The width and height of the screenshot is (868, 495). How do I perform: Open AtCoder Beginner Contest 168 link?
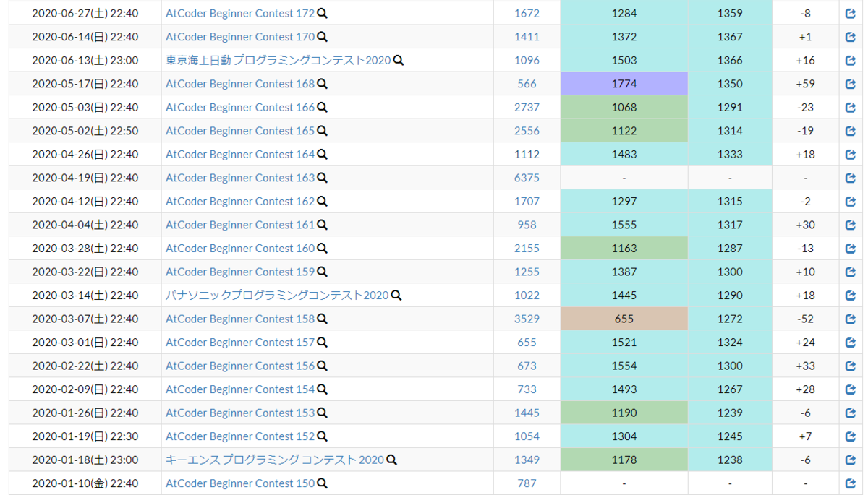click(x=240, y=84)
